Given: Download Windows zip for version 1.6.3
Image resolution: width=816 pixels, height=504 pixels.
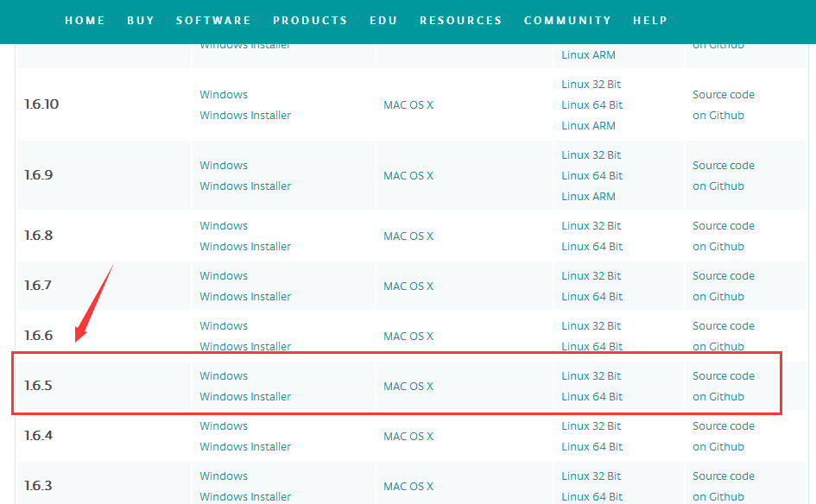Looking at the screenshot, I should tap(224, 476).
